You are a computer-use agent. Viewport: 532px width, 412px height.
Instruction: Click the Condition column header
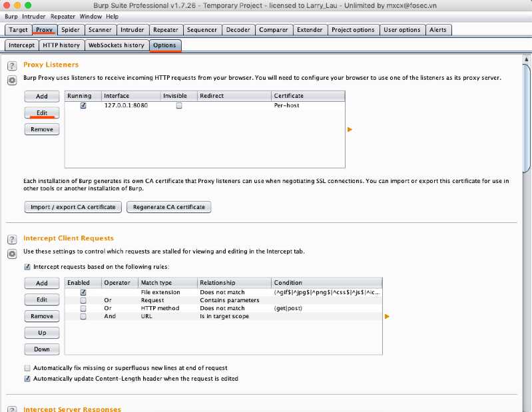(x=327, y=283)
